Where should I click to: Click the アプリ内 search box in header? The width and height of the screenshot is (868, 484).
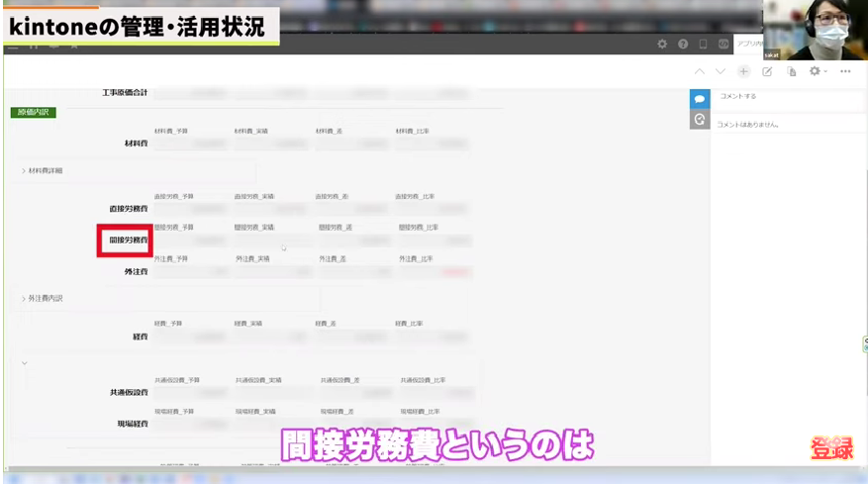pyautogui.click(x=748, y=44)
